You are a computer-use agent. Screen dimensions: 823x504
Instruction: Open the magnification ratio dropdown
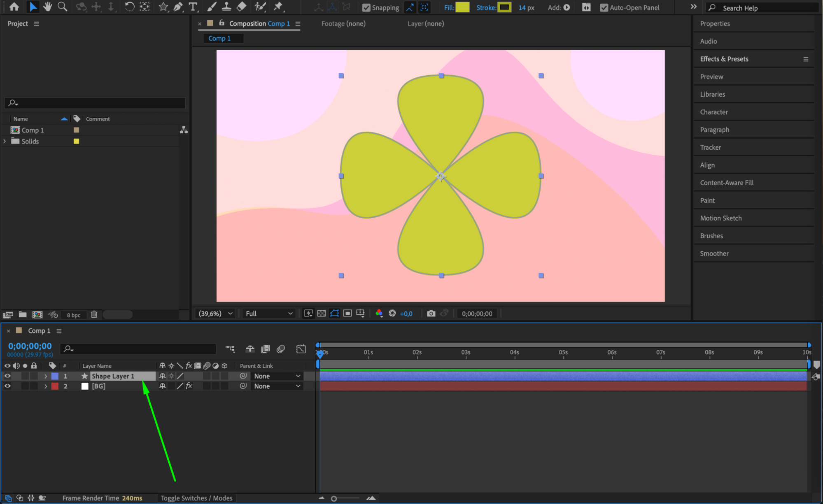tap(216, 314)
